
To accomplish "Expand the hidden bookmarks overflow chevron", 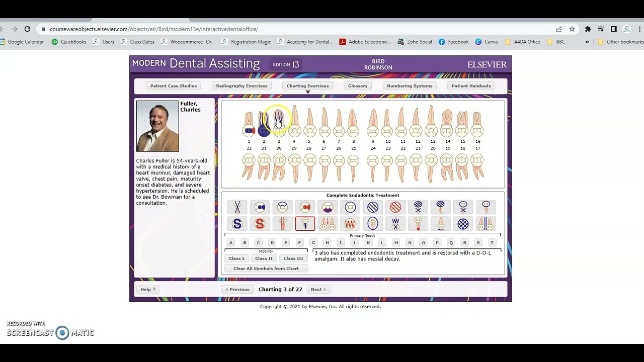I will click(x=587, y=42).
